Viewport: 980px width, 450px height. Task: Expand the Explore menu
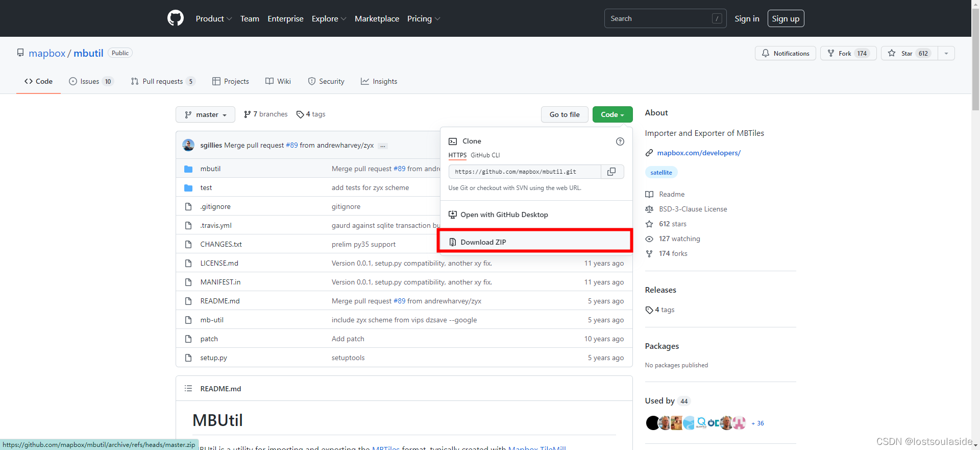click(329, 18)
